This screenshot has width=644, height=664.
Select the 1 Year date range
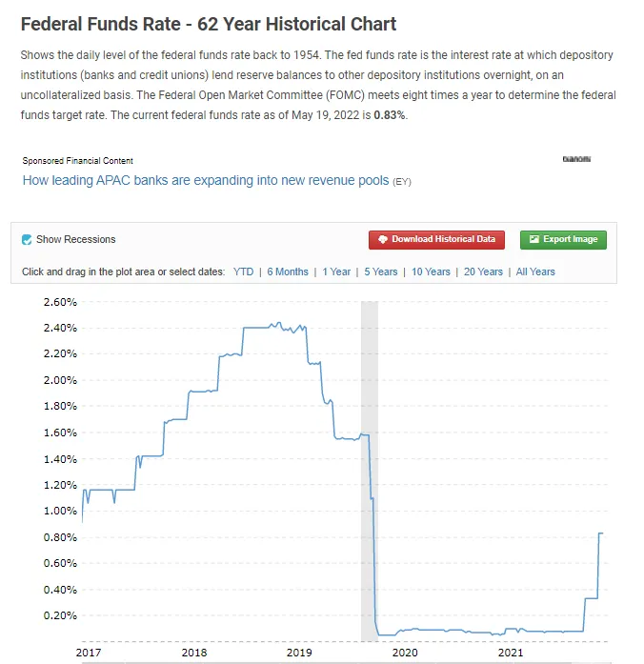[x=336, y=272]
